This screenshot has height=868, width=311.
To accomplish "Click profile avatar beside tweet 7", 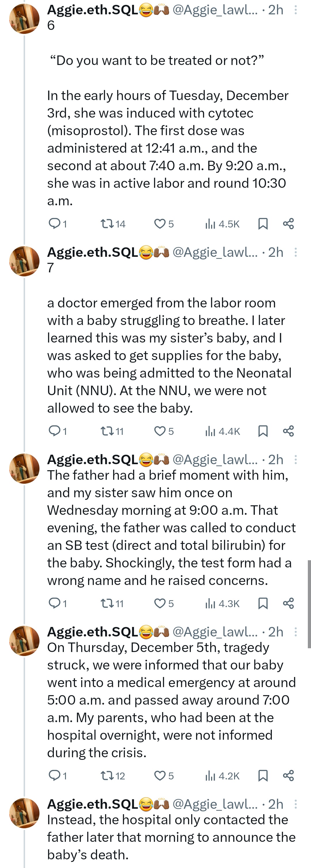I will [x=24, y=261].
